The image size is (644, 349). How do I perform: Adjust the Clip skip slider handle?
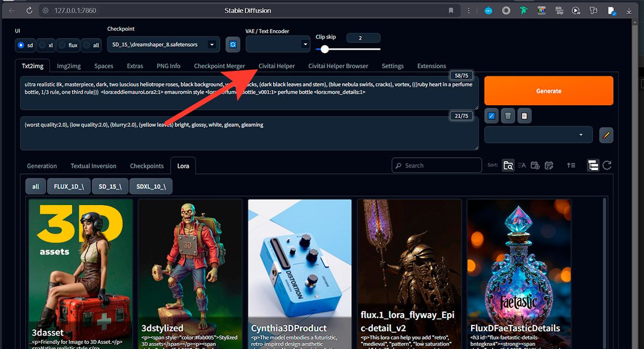click(x=324, y=49)
